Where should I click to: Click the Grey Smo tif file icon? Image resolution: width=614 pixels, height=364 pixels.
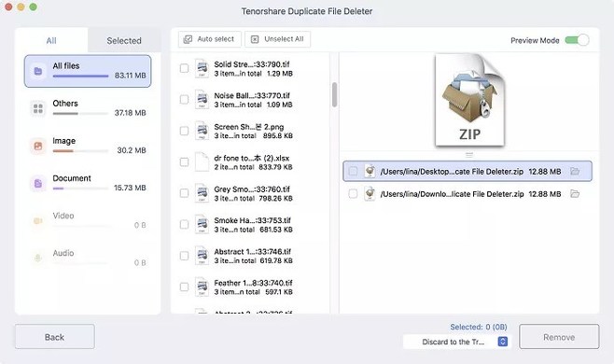tap(202, 193)
